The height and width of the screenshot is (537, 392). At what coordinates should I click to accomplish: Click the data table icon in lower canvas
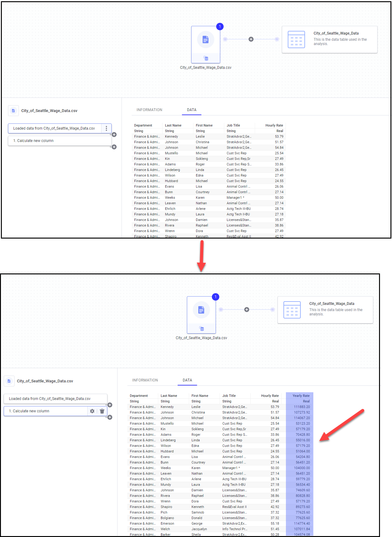click(292, 310)
